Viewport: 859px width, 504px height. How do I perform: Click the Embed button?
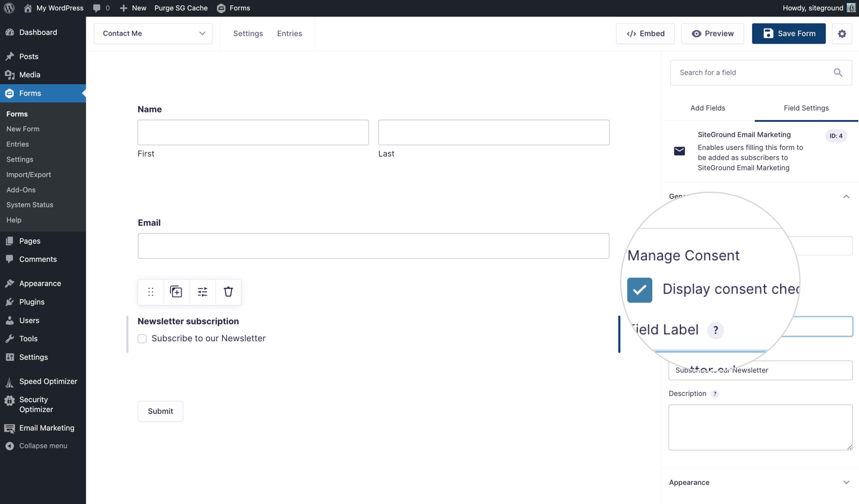pyautogui.click(x=645, y=34)
